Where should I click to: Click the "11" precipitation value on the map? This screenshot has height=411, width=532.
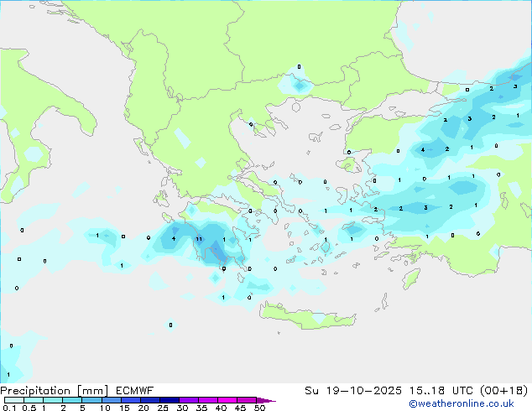click(199, 239)
